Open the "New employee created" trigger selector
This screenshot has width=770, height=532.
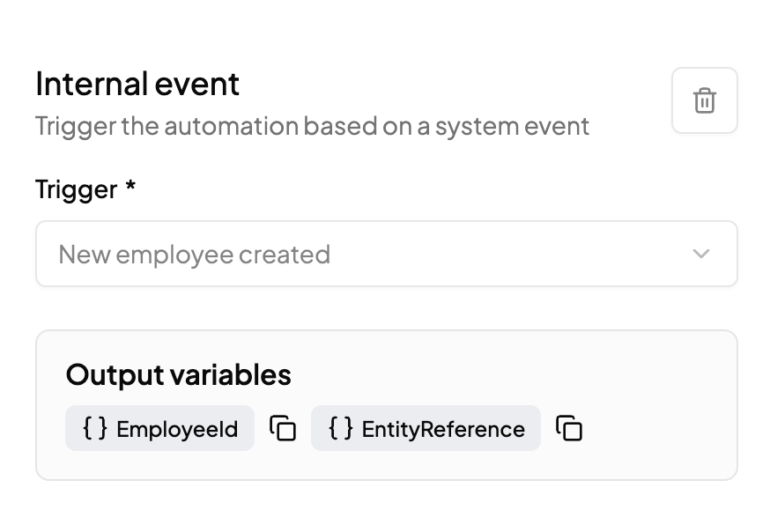point(386,254)
